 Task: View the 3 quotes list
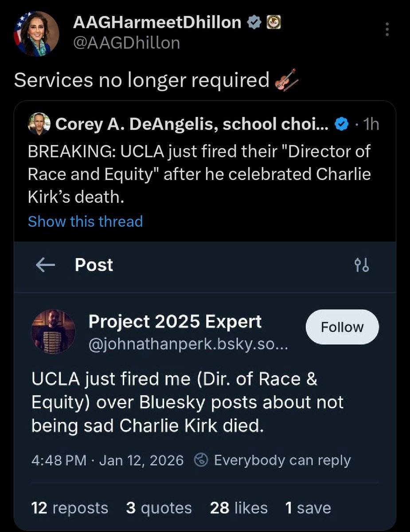[x=159, y=508]
